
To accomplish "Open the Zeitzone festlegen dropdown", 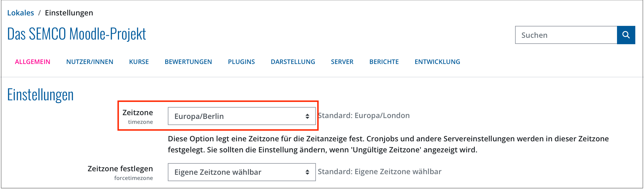I will [x=241, y=172].
